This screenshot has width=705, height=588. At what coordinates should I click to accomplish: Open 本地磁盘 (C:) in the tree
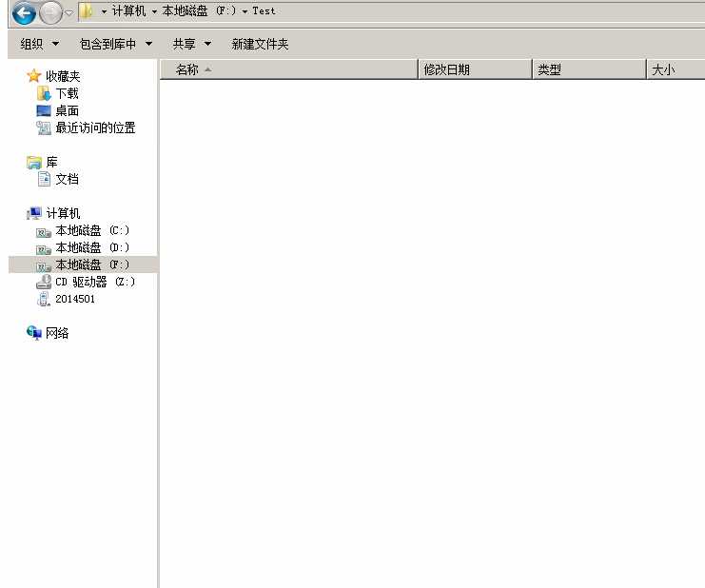coord(92,230)
